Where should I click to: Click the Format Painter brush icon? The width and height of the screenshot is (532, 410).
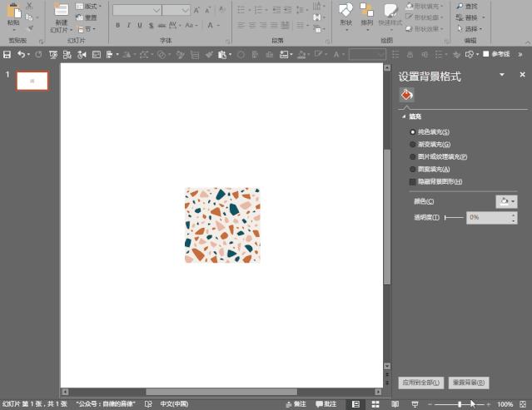tap(30, 28)
